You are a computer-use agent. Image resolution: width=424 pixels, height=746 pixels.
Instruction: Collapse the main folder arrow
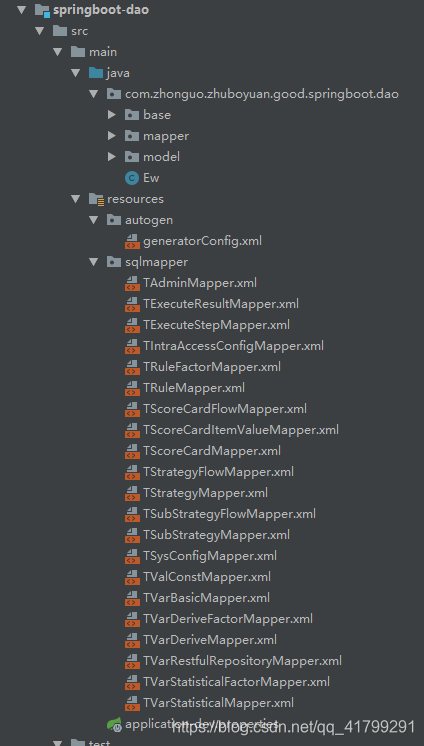pos(58,52)
